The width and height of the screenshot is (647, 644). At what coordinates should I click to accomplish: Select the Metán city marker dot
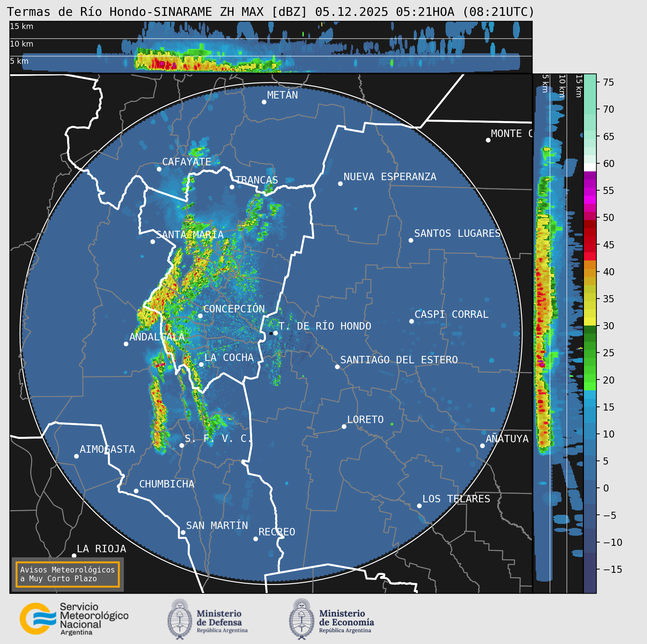tap(264, 102)
